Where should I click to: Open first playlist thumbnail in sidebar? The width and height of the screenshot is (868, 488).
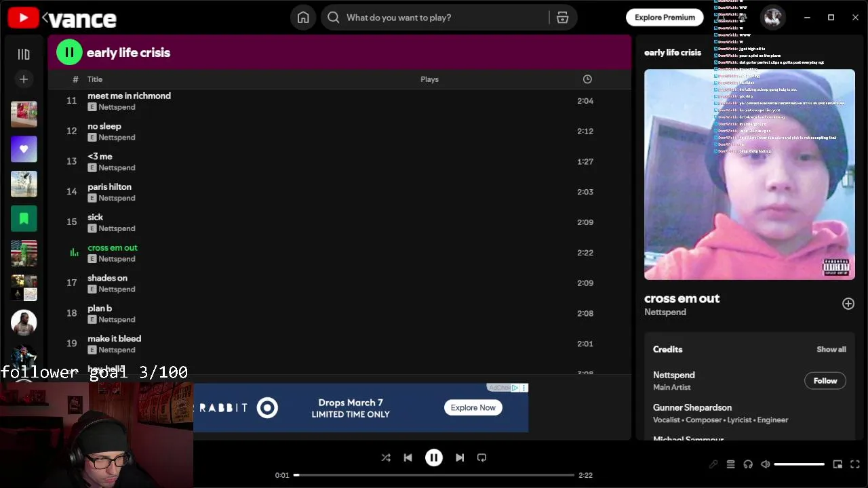pyautogui.click(x=24, y=115)
